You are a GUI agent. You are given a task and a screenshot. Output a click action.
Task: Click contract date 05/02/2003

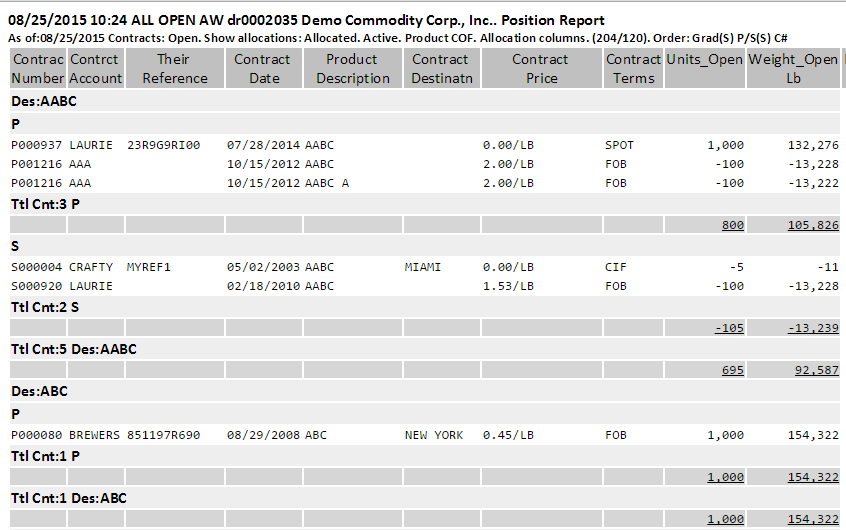(263, 267)
